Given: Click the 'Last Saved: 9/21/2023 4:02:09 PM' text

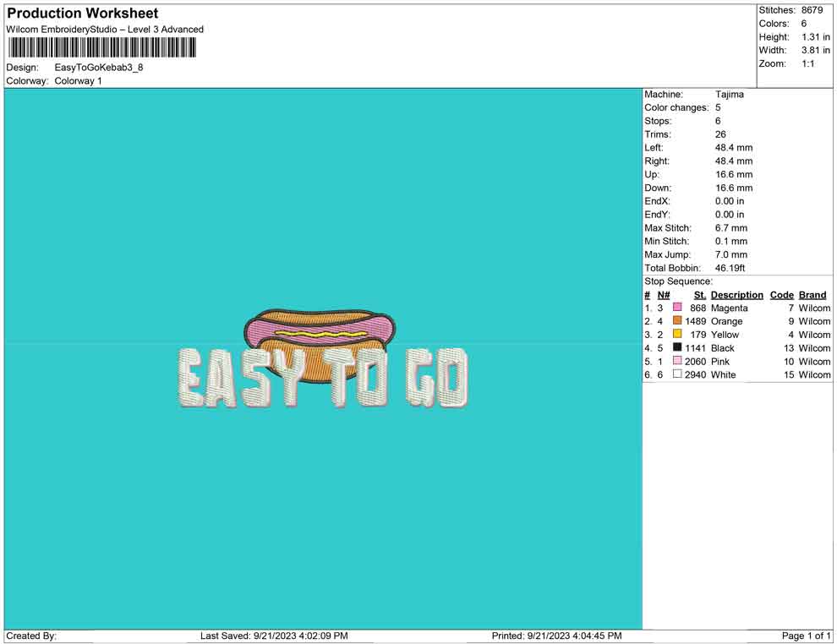Looking at the screenshot, I should pos(274,636).
